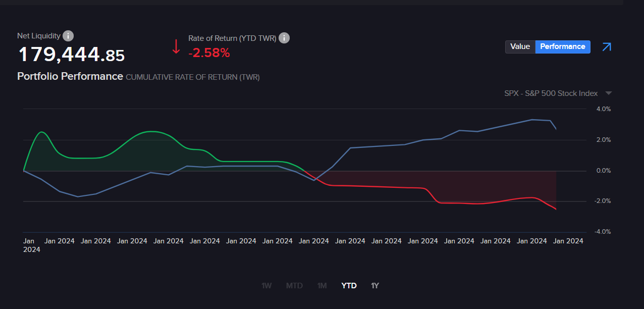The width and height of the screenshot is (644, 309).
Task: Click the red down arrow return indicator
Action: coord(176,46)
